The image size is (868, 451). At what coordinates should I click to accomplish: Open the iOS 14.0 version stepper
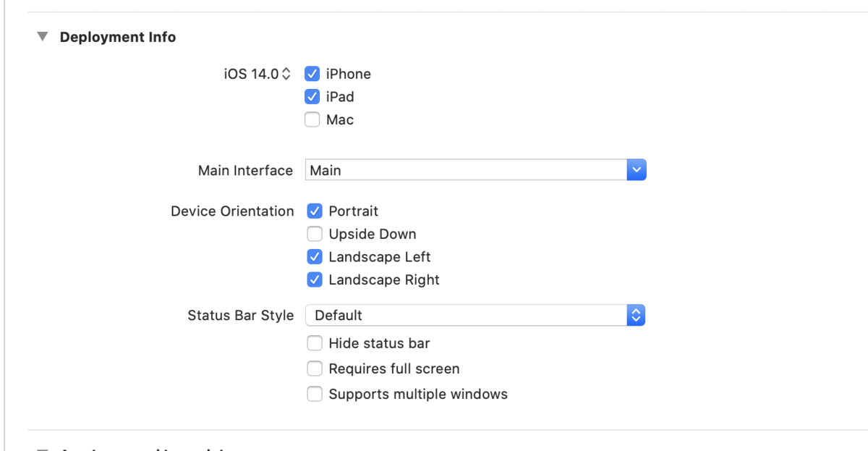click(286, 74)
